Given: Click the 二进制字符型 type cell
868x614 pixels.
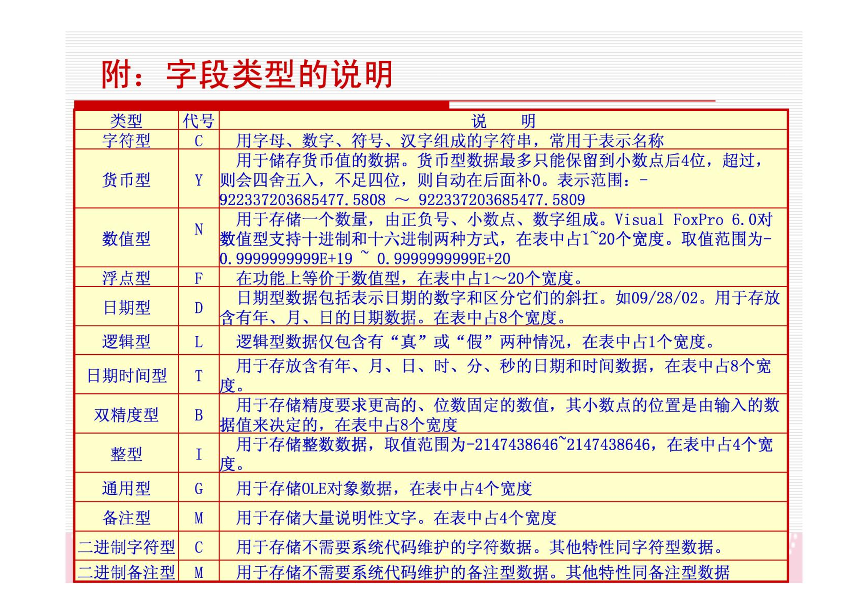Looking at the screenshot, I should [126, 547].
